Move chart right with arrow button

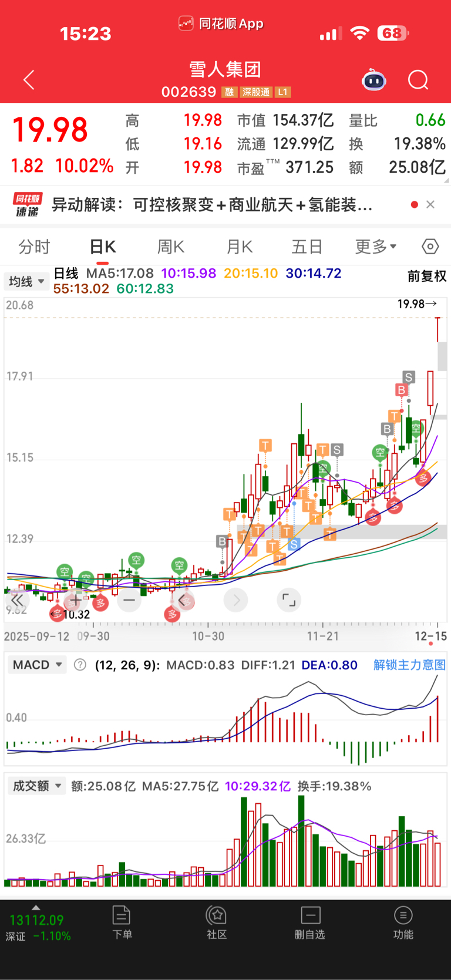(x=236, y=600)
